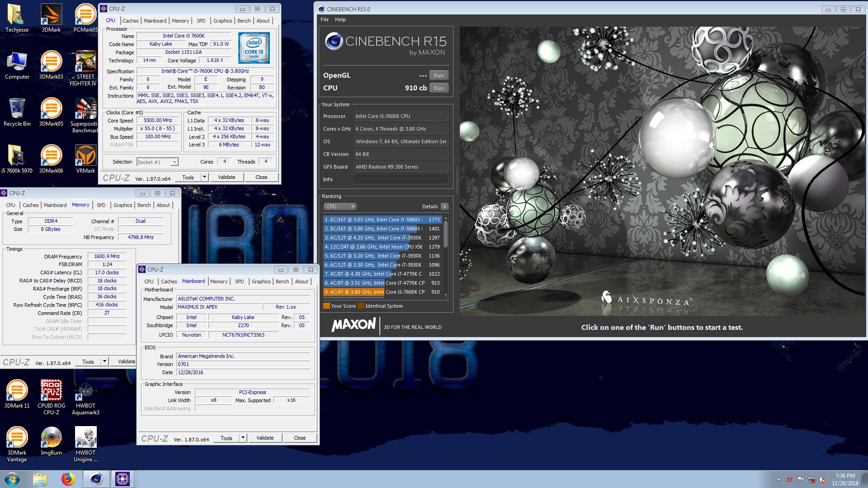Open About tab in Memory CPU-Z window
This screenshot has height=488, width=868.
click(163, 205)
